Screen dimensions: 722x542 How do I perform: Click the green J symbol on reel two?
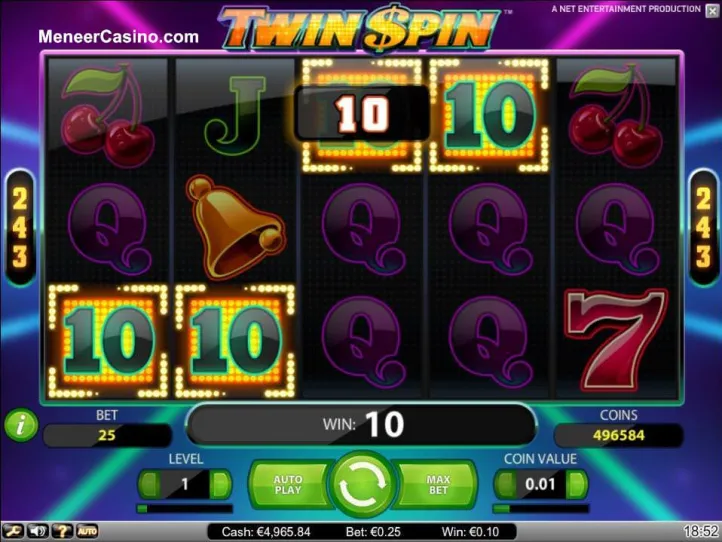pos(235,115)
